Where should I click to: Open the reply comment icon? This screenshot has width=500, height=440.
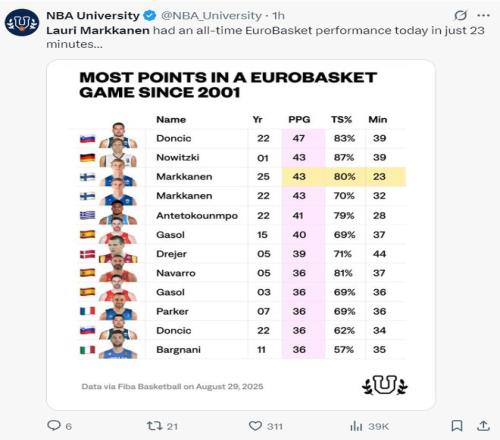(x=54, y=425)
